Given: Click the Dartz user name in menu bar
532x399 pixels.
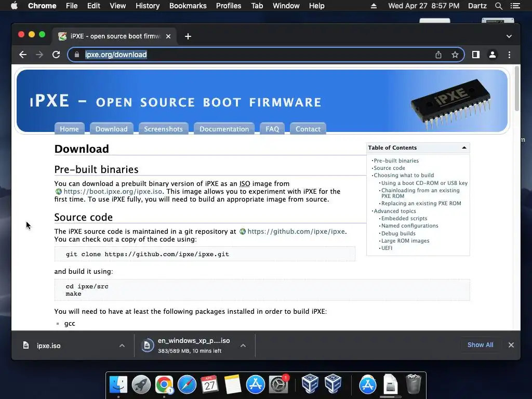Looking at the screenshot, I should pyautogui.click(x=477, y=6).
